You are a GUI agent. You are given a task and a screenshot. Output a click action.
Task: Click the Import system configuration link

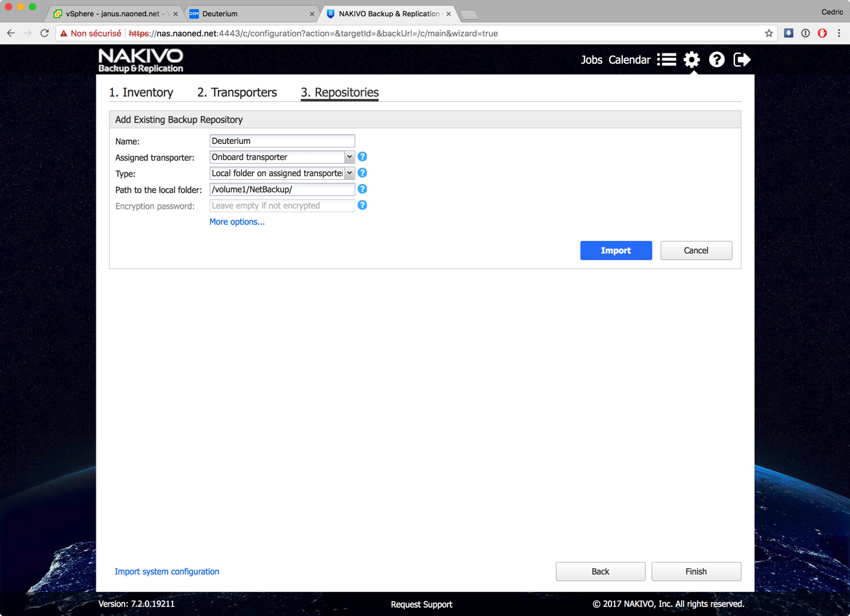point(167,572)
